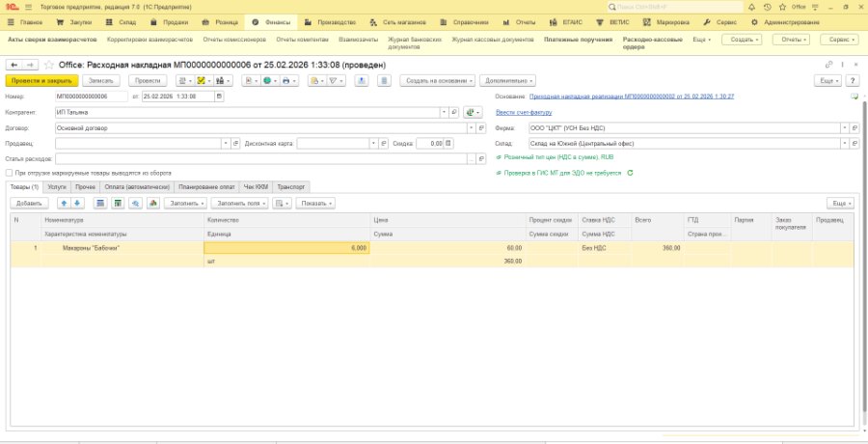
Task: Open the Показать dropdown
Action: (315, 204)
